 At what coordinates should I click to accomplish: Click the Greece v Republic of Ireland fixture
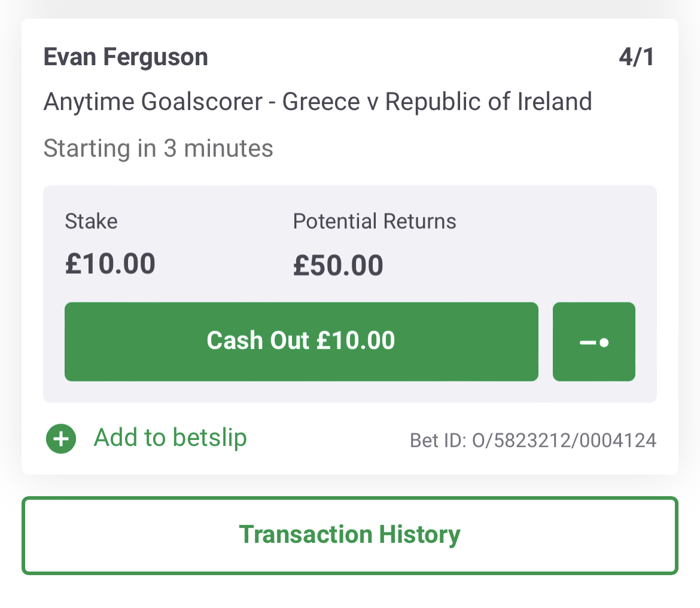[x=437, y=101]
